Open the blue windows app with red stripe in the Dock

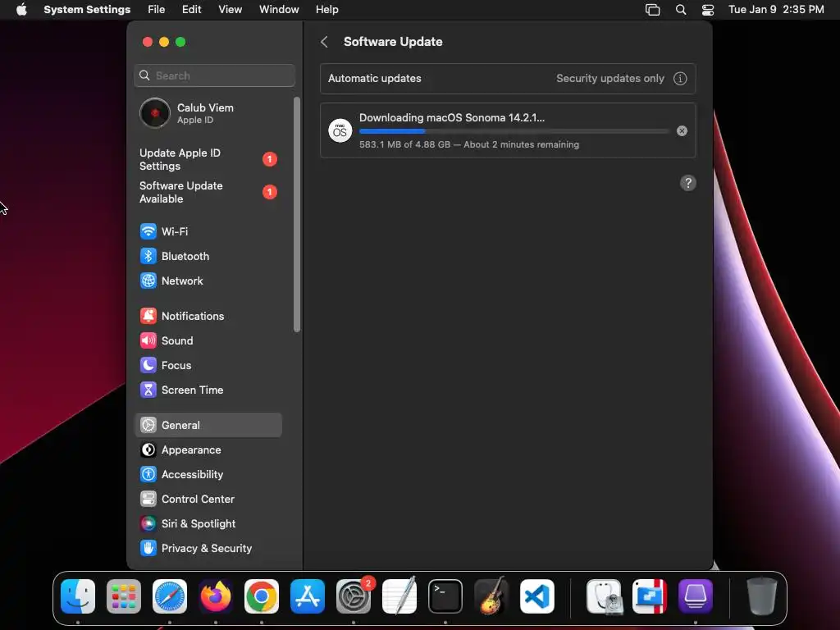tap(650, 596)
